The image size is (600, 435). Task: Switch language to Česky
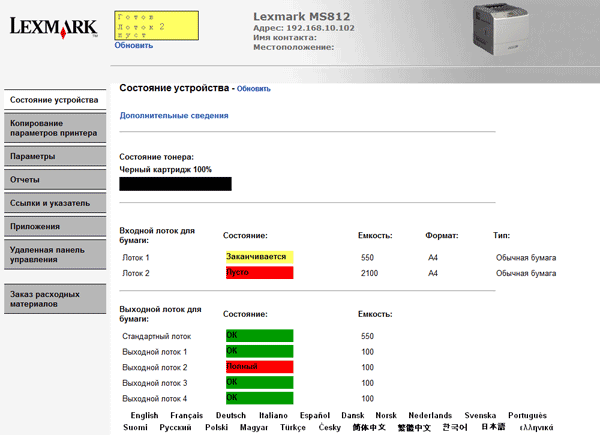[x=329, y=427]
